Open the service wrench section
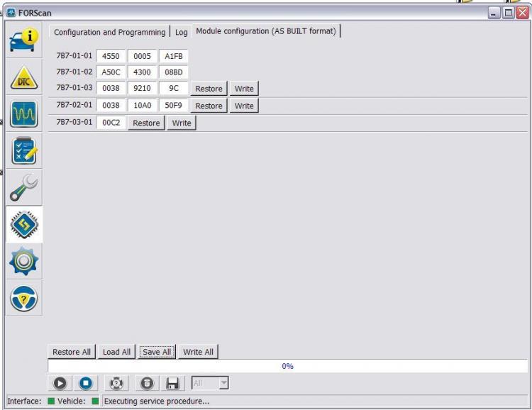 (x=23, y=187)
